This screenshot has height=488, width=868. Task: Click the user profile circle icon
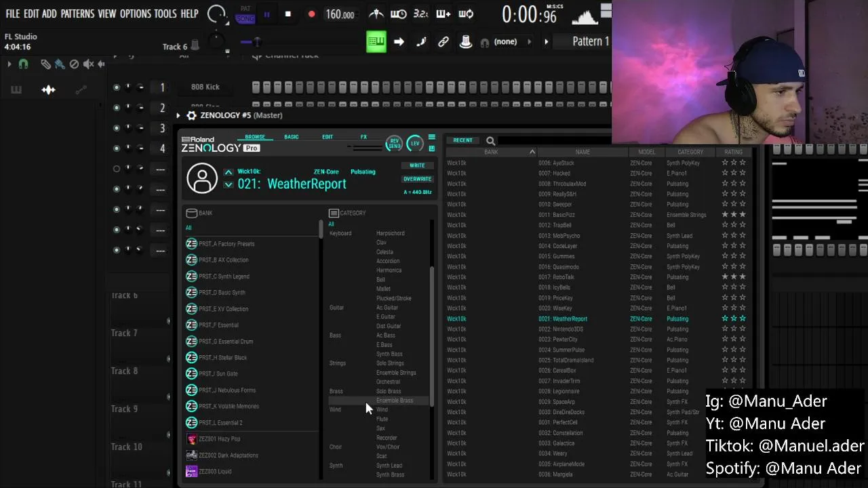point(201,178)
